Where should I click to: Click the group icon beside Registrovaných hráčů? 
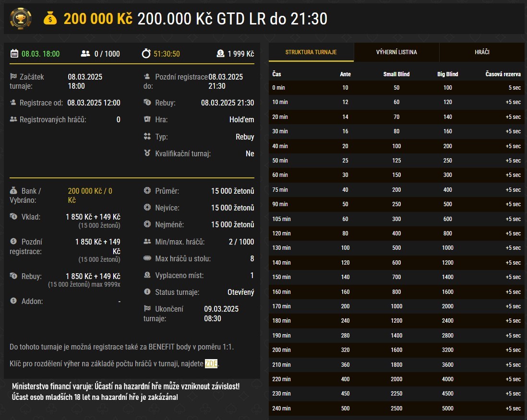point(13,119)
